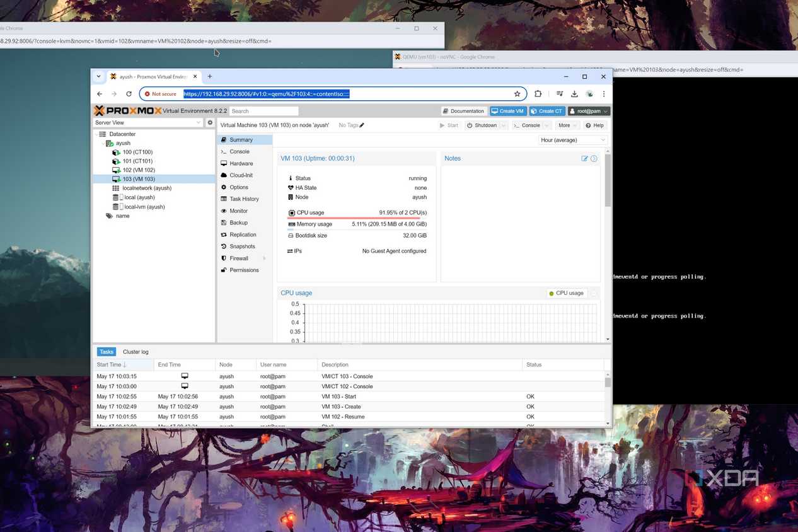Open the root@pam user menu
The width and height of the screenshot is (798, 532).
589,111
